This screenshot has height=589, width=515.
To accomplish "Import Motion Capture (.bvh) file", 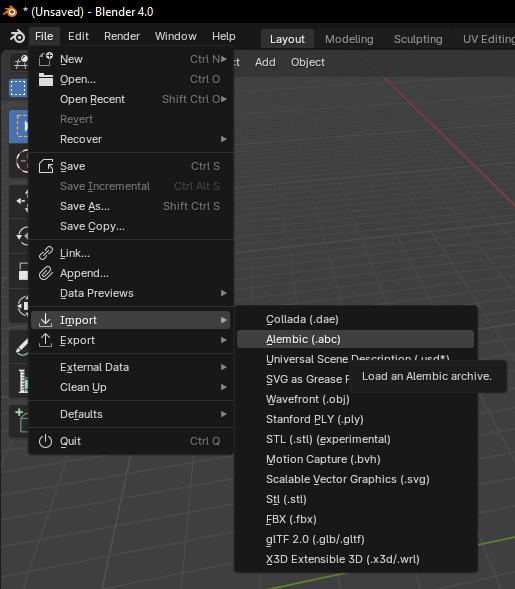I will pos(355,459).
